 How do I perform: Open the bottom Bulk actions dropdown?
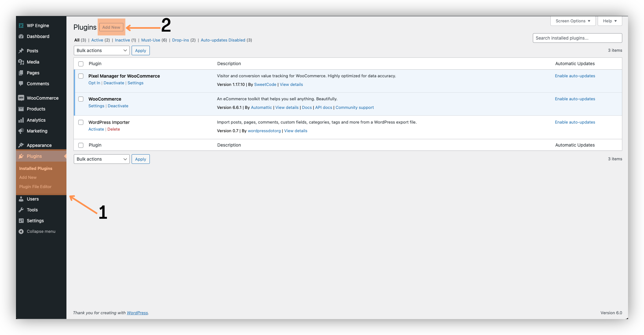102,159
